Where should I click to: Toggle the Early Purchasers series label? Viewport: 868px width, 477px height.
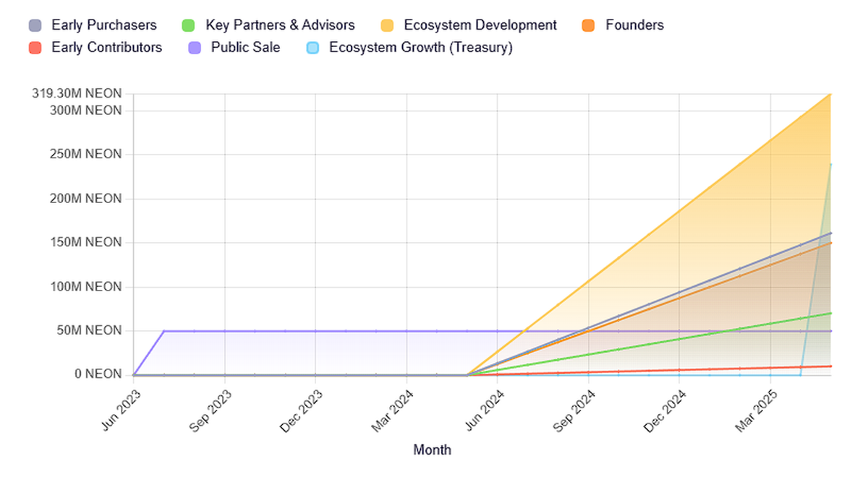click(x=104, y=25)
